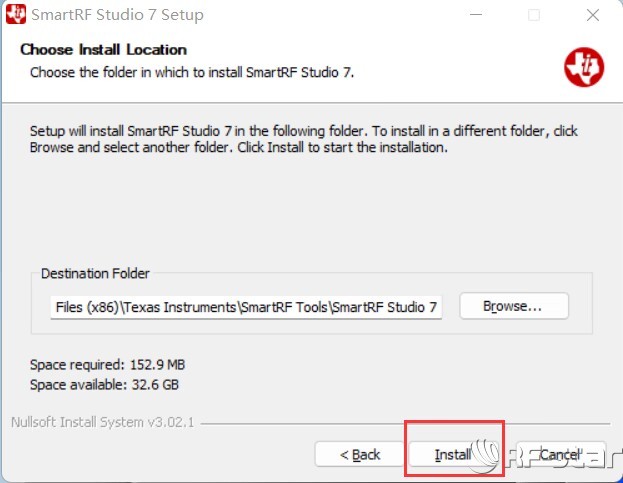
Task: Open the folder picker with Browse...
Action: point(513,306)
